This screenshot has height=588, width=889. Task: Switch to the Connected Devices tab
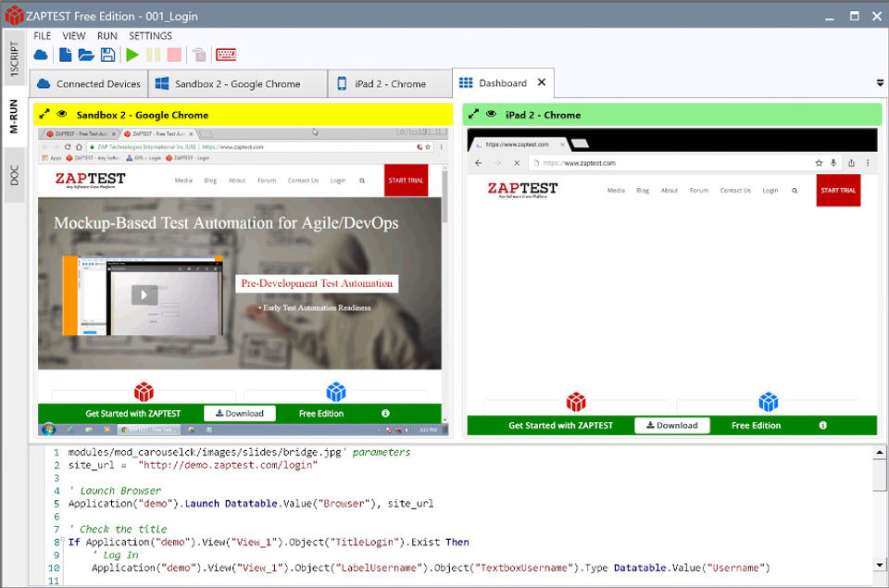[x=89, y=84]
